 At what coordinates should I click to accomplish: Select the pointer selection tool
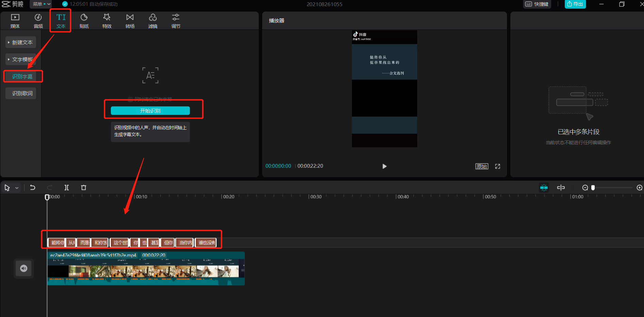click(7, 188)
